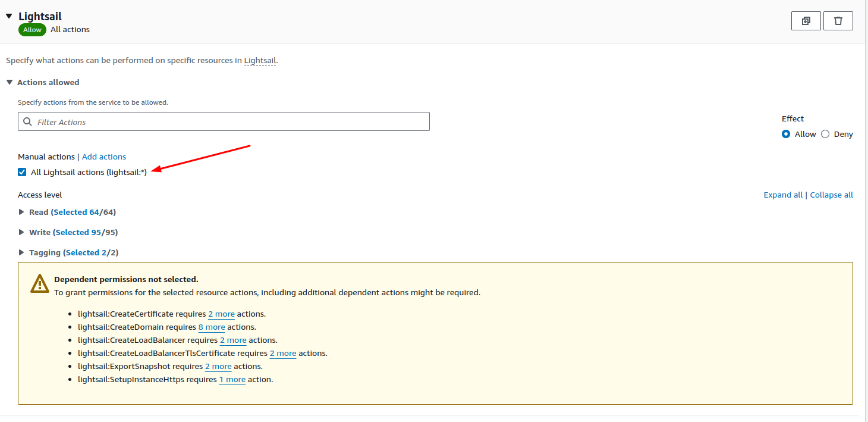Expand the Write access level group
This screenshot has height=422, width=868.
(x=23, y=232)
